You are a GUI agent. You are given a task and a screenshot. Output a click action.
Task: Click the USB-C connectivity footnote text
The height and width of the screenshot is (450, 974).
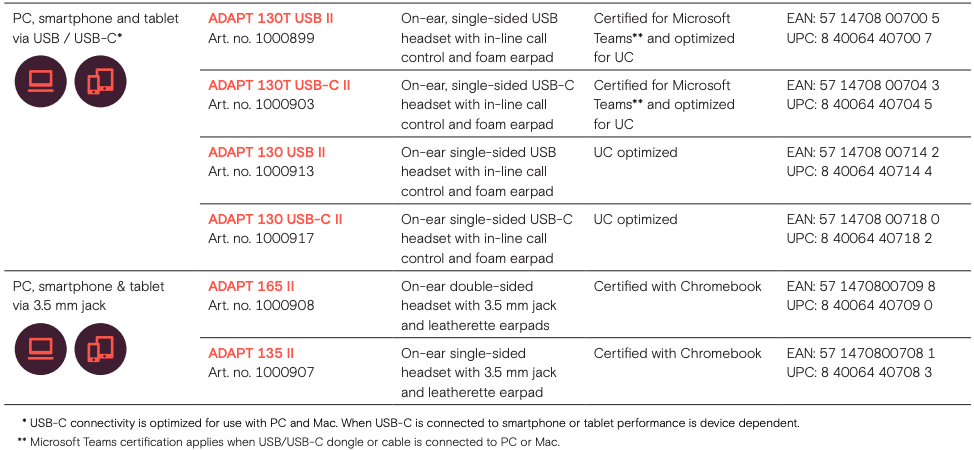[411, 423]
